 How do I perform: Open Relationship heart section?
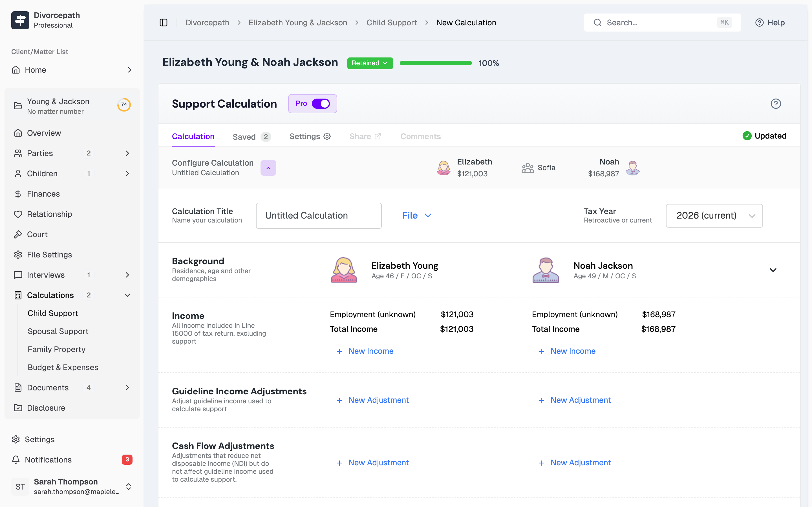click(x=49, y=214)
